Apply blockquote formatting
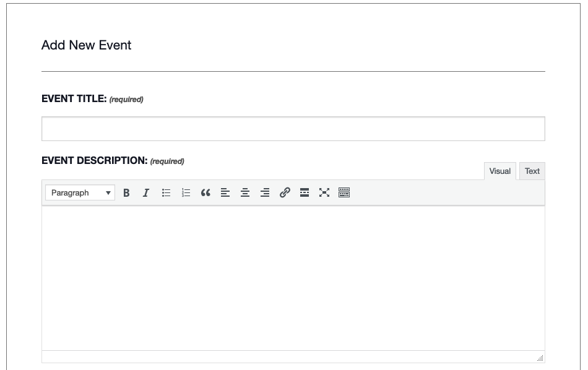The height and width of the screenshot is (370, 588). [205, 192]
